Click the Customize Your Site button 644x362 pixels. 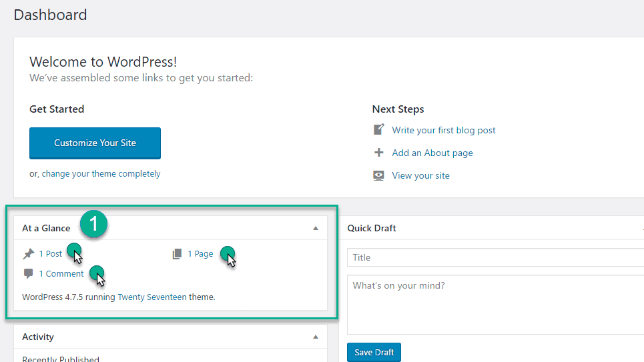click(x=95, y=143)
